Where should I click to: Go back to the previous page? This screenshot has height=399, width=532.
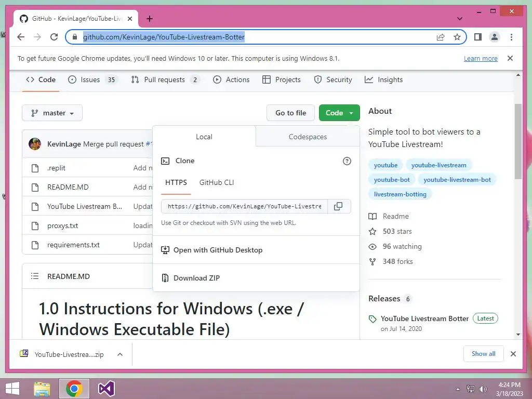(x=21, y=37)
